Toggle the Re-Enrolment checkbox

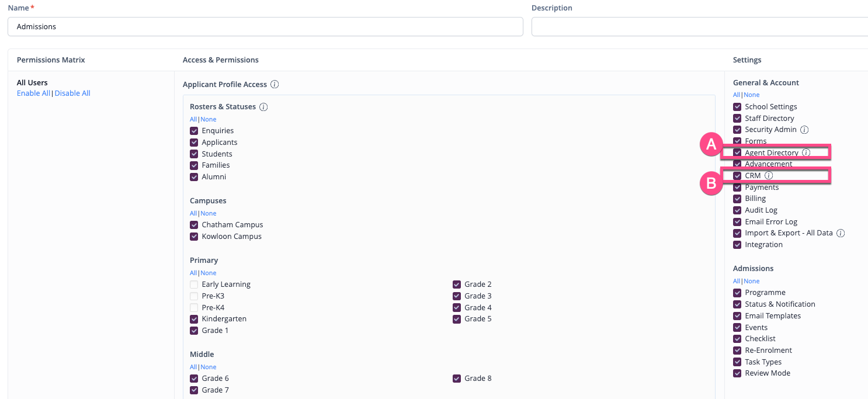pyautogui.click(x=737, y=351)
